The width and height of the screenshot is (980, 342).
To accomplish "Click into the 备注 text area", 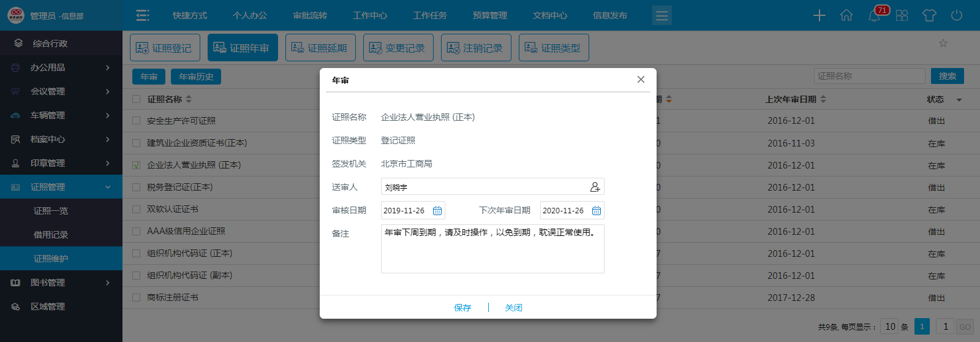I will click(492, 249).
